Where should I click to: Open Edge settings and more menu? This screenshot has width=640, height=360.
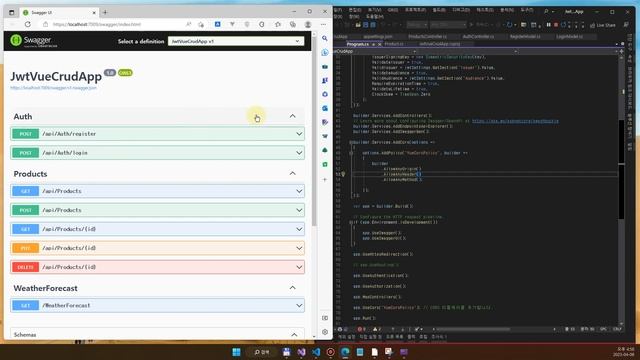point(323,24)
